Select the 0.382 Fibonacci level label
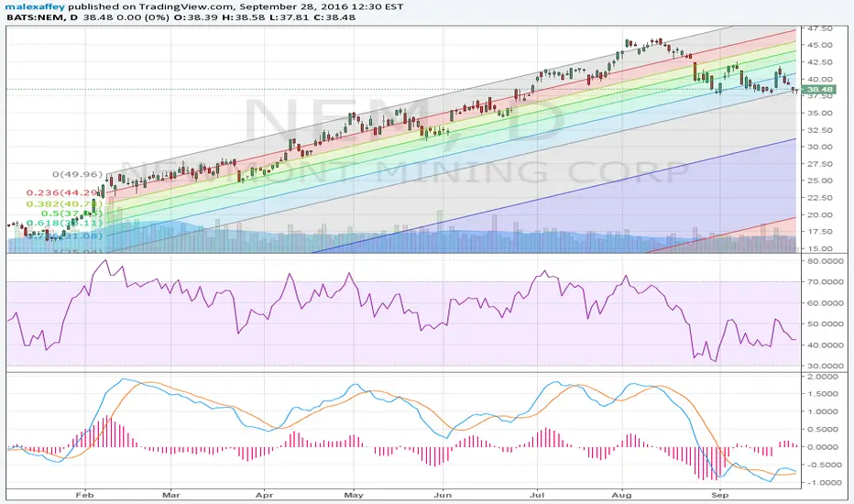The width and height of the screenshot is (854, 504). pyautogui.click(x=64, y=203)
